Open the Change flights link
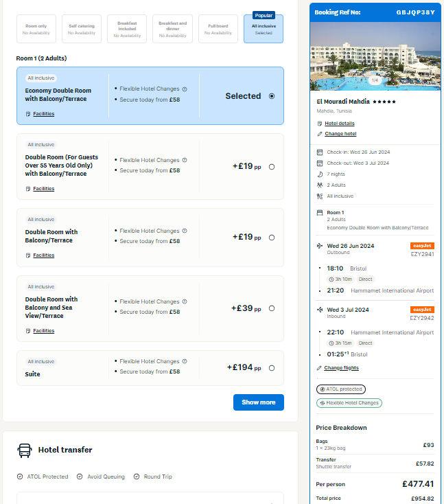The image size is (444, 504). [341, 368]
